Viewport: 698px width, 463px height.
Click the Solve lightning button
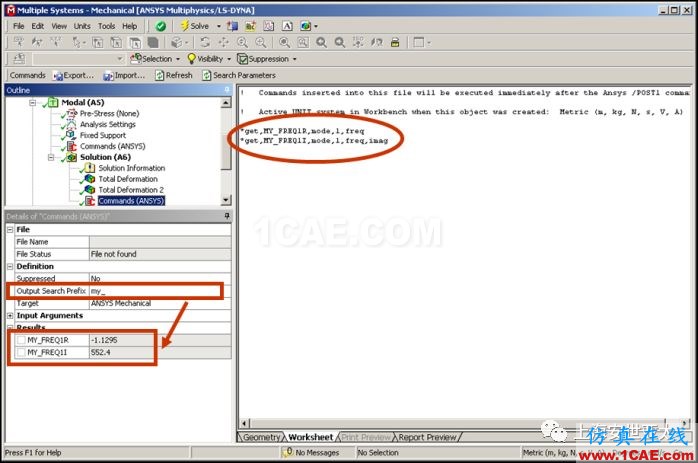195,26
